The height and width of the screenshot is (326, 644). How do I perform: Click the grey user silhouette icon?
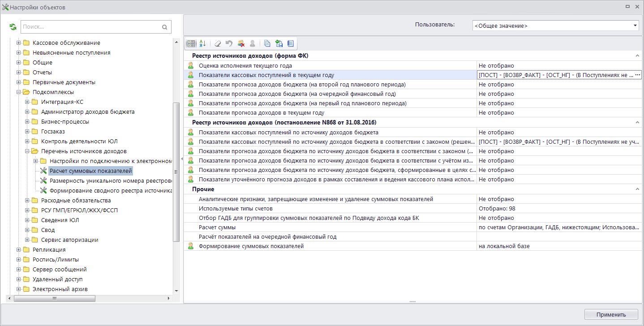pyautogui.click(x=253, y=43)
